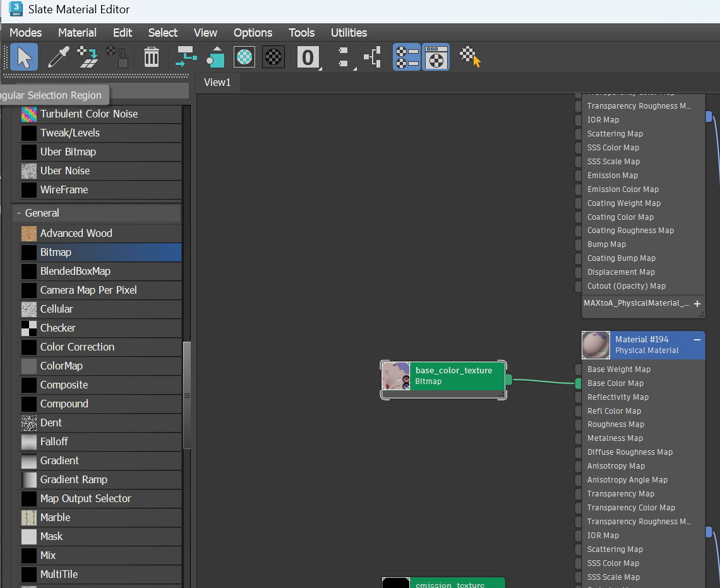Image resolution: width=720 pixels, height=588 pixels.
Task: Select base_color_texture Bitmap node title
Action: click(453, 371)
